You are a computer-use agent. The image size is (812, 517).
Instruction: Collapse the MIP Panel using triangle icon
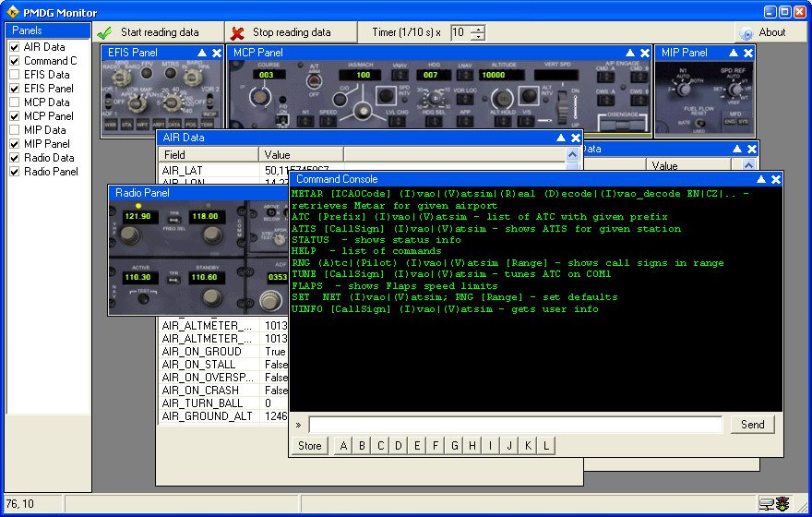[734, 53]
